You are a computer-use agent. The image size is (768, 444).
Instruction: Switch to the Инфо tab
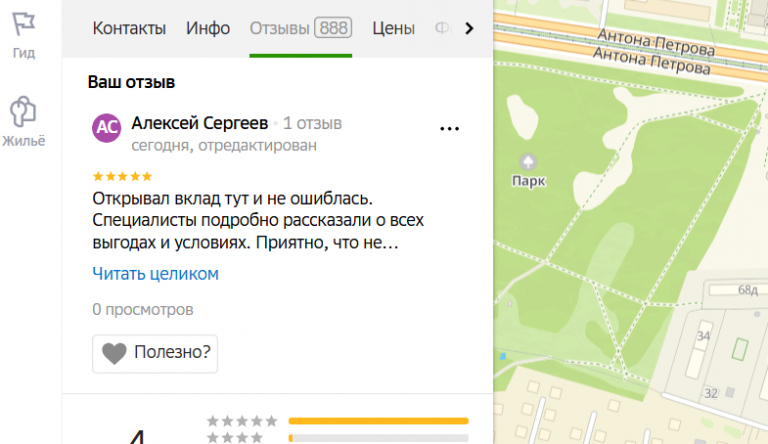208,28
